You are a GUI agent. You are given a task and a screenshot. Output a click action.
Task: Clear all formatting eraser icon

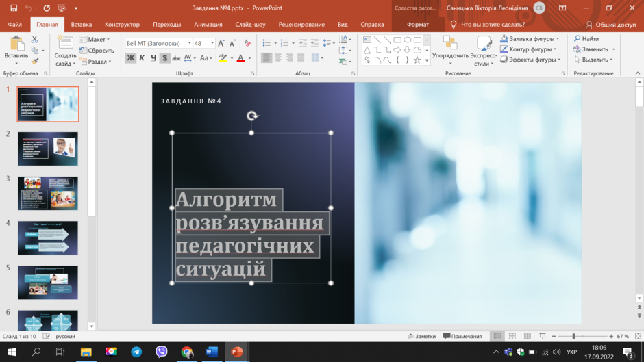(247, 43)
